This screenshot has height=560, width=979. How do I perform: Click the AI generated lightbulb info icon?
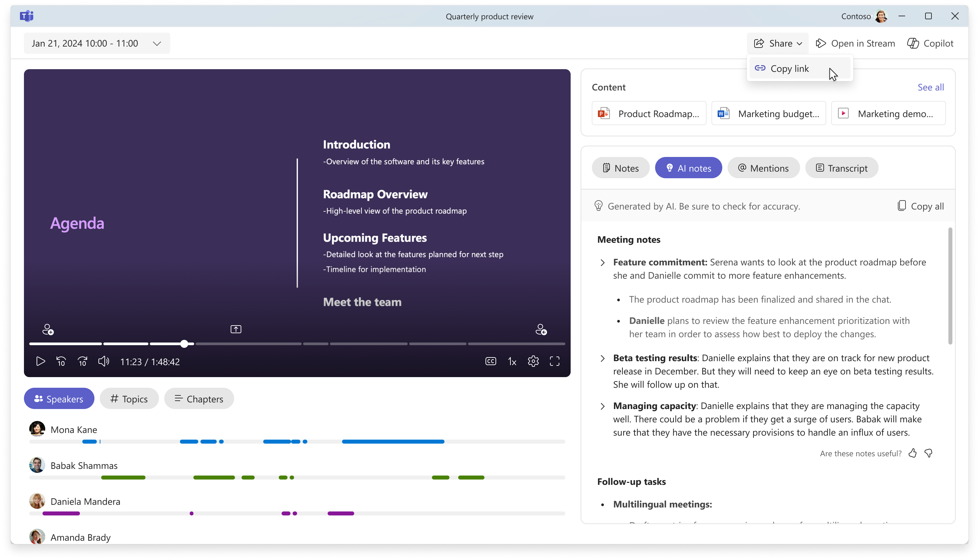coord(598,206)
